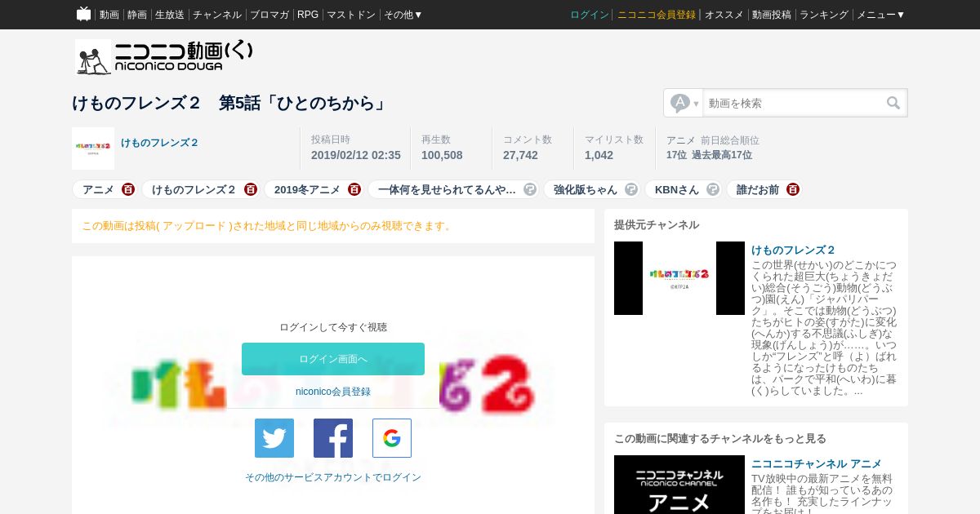This screenshot has height=514, width=980.
Task: Select the アニメ tag
Action: click(x=98, y=189)
